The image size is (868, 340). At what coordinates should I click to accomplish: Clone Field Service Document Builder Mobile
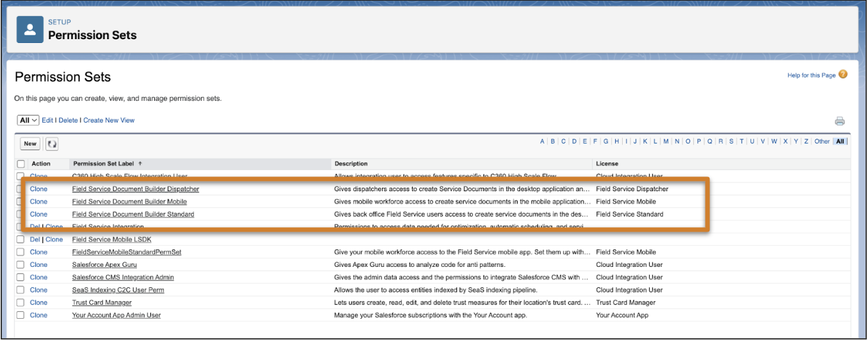(x=39, y=201)
